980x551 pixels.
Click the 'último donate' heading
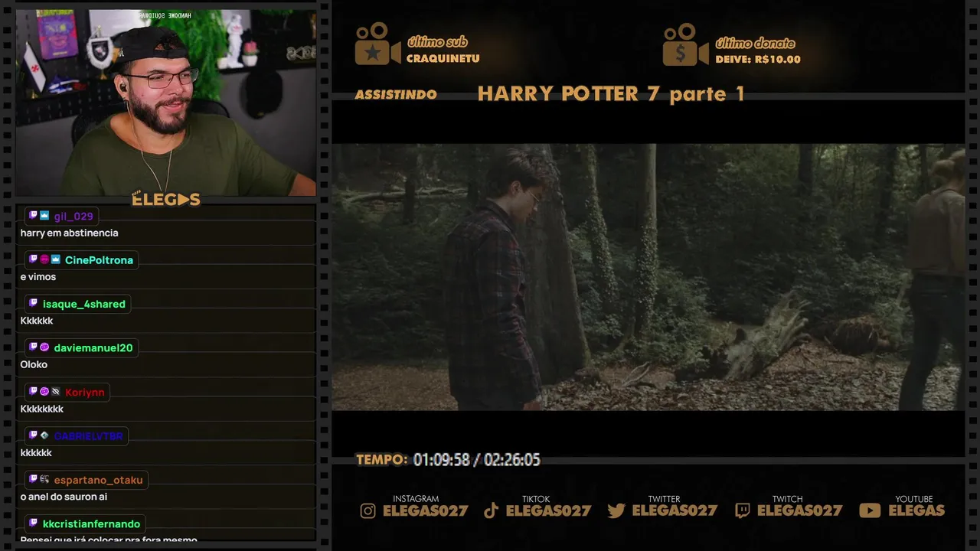click(755, 44)
